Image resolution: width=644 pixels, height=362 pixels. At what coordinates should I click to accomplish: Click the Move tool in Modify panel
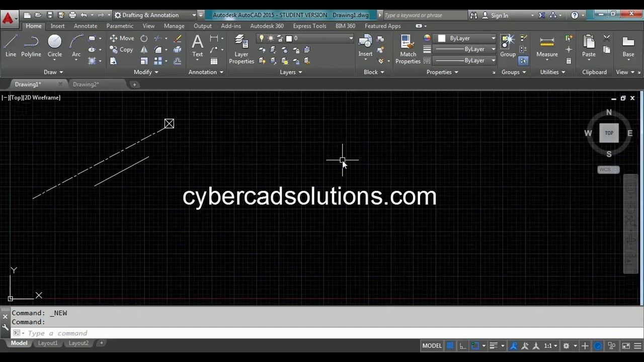click(x=122, y=38)
